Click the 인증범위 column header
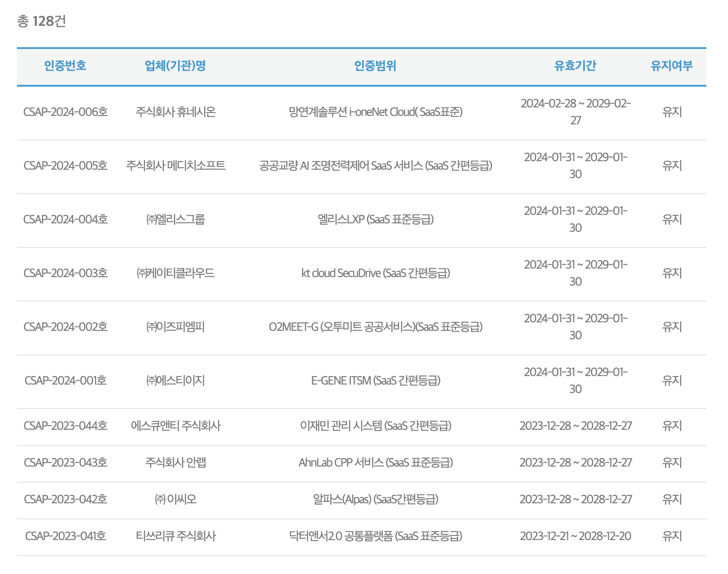 [x=375, y=66]
